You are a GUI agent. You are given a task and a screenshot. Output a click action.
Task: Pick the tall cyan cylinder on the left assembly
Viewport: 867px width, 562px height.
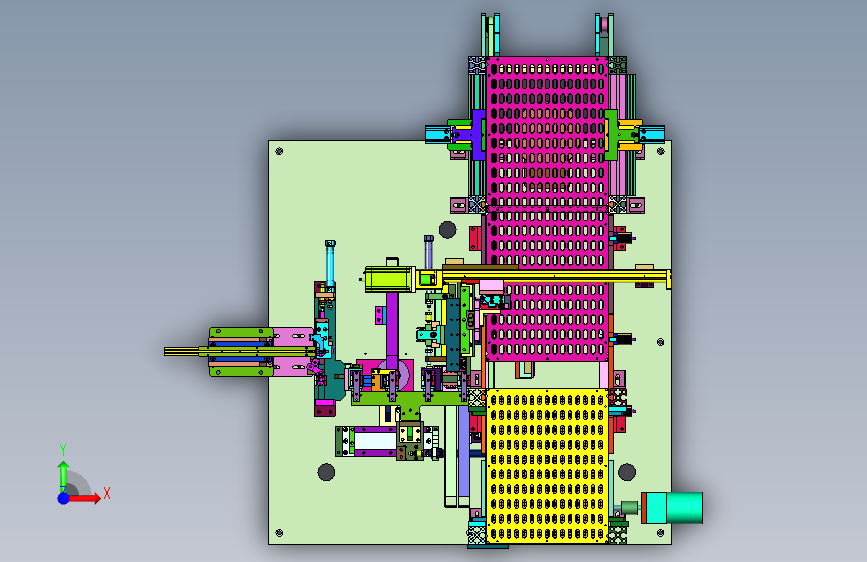coord(330,264)
